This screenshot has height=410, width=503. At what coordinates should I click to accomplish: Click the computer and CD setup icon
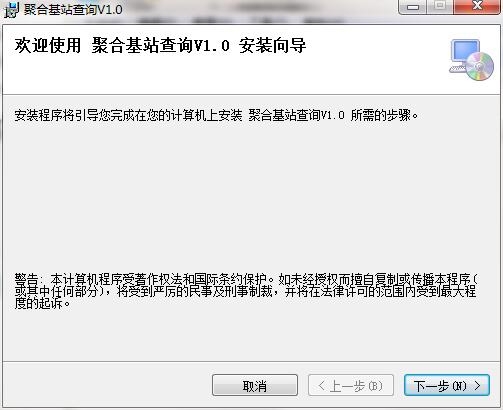[471, 60]
